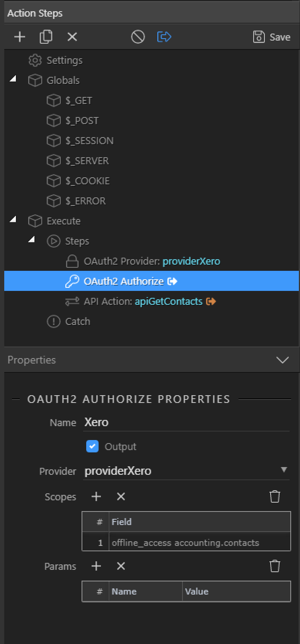Duplicate the selected step using copy icon
Image resolution: width=300 pixels, height=644 pixels.
(46, 37)
